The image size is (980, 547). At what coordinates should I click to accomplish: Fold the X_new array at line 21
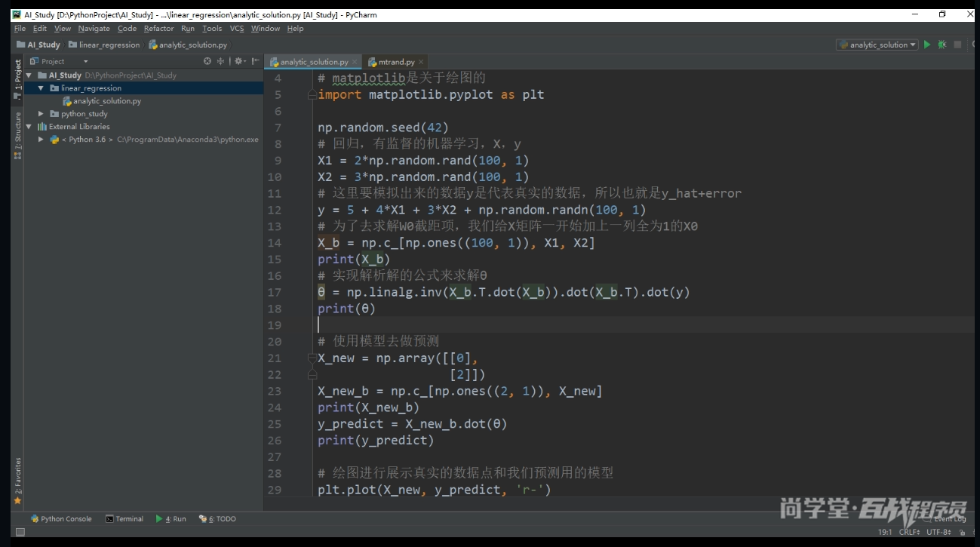312,358
